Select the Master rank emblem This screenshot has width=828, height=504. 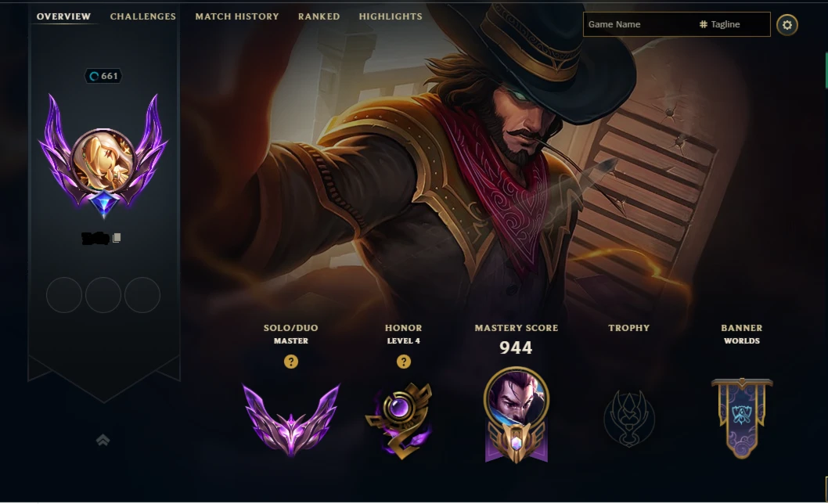tap(291, 419)
